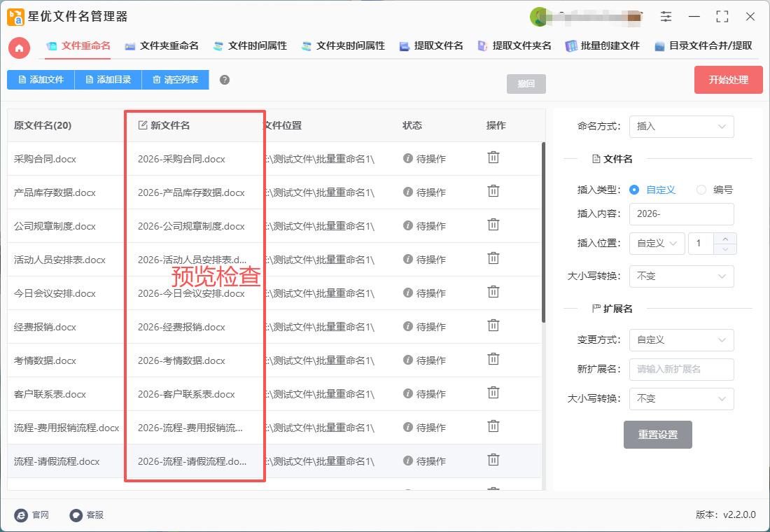Switch to 文件夹时间属性 tab
Image resolution: width=770 pixels, height=532 pixels.
343,45
